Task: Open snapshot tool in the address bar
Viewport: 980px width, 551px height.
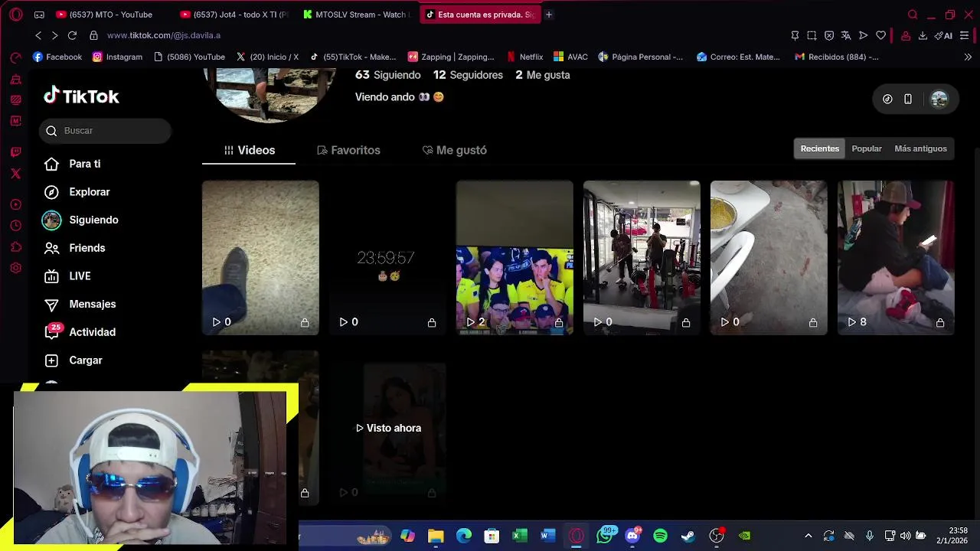Action: 812,35
